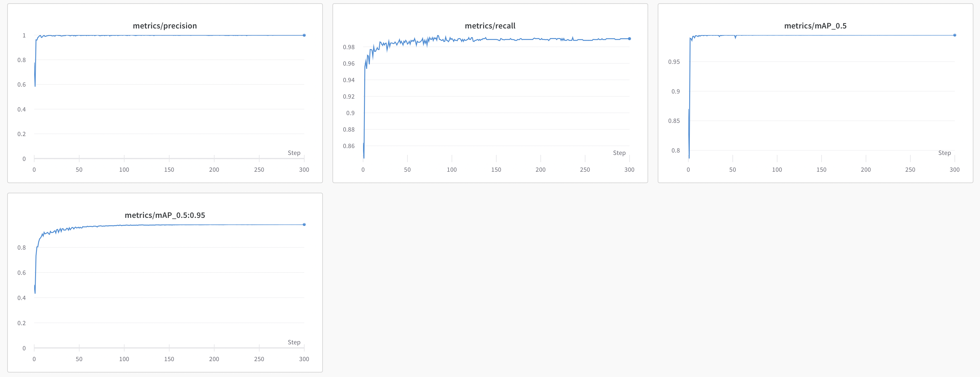The image size is (980, 377).
Task: Click the 300 tick on precision x-axis
Action: point(304,171)
